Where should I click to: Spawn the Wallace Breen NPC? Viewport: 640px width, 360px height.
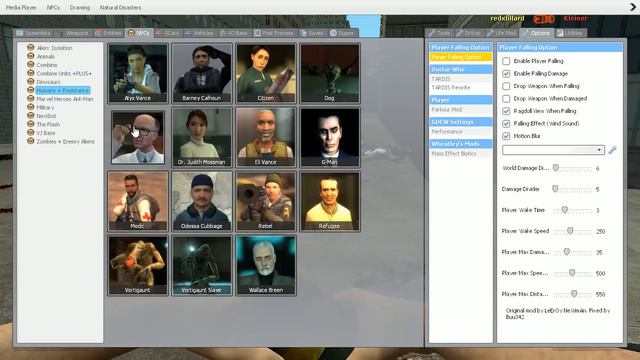click(266, 265)
